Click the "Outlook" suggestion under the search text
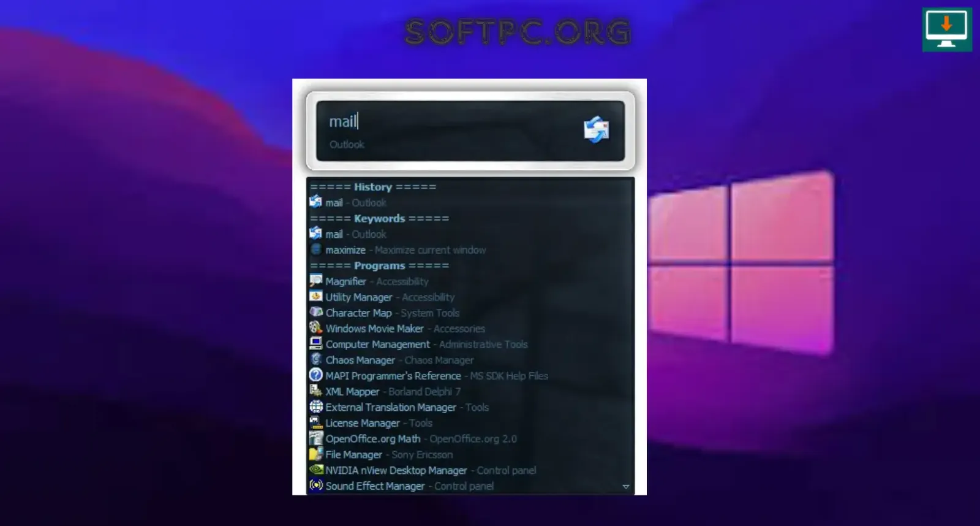Image resolution: width=980 pixels, height=526 pixels. click(347, 144)
